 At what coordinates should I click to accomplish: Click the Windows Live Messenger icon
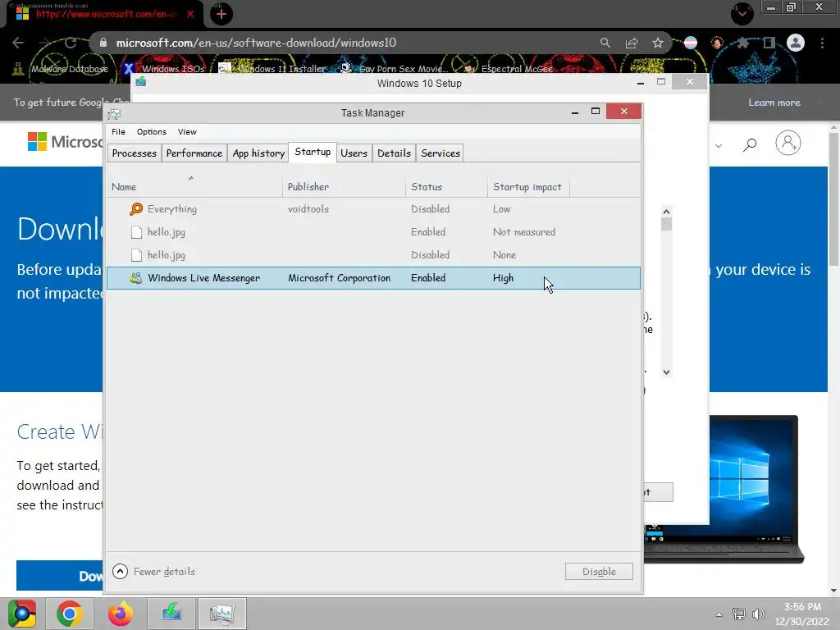point(136,278)
